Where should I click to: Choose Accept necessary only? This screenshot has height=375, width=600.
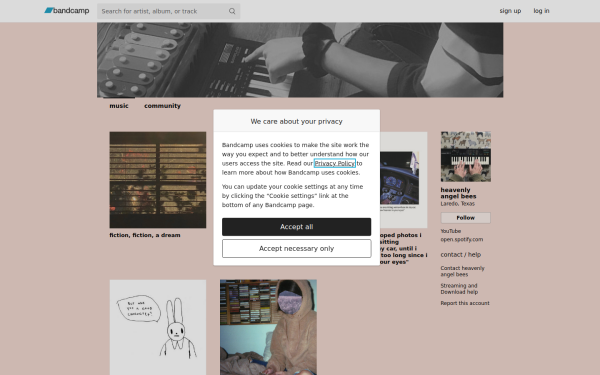pos(296,249)
